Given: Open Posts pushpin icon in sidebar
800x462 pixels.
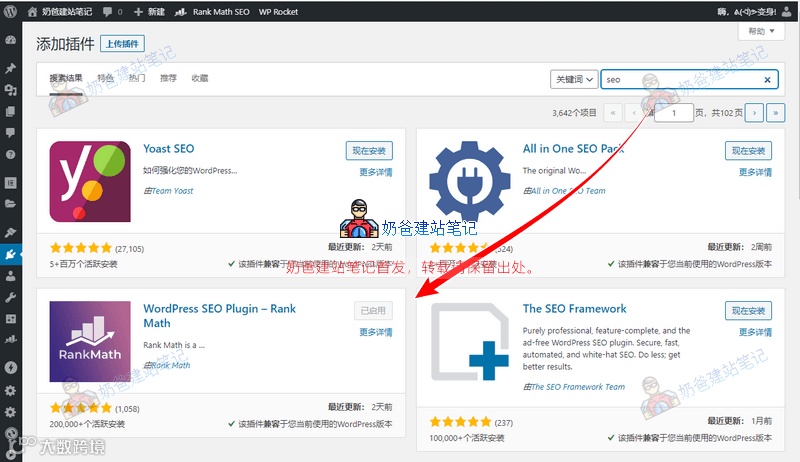Looking at the screenshot, I should click(x=10, y=68).
